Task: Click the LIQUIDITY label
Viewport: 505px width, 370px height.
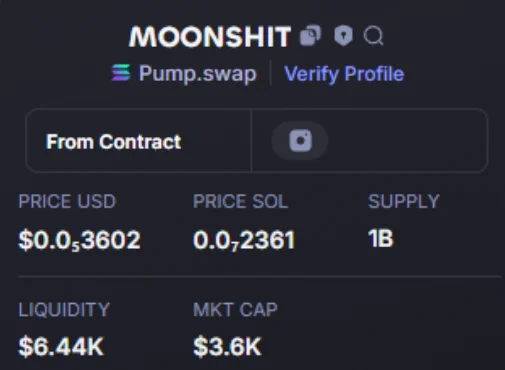Action: click(64, 310)
